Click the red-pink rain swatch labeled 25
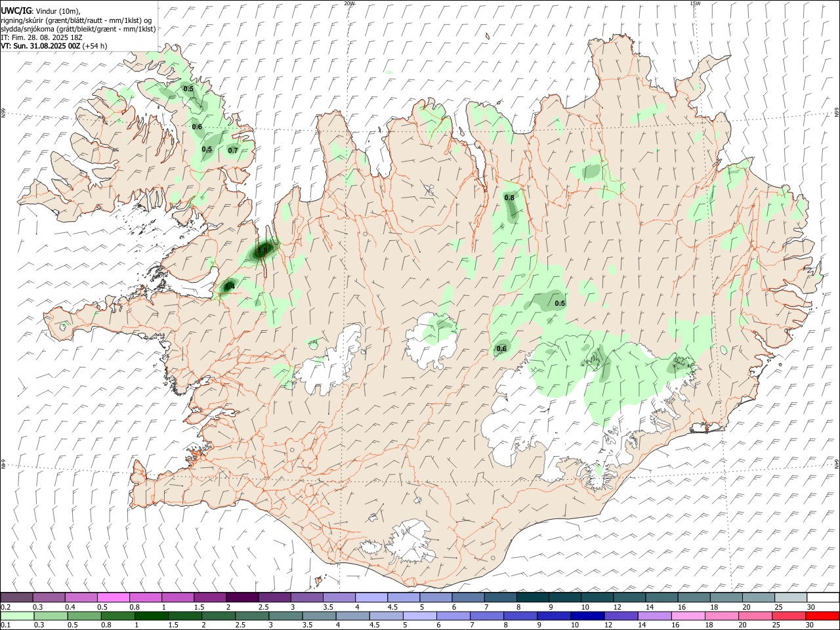The width and height of the screenshot is (840, 630). click(x=788, y=616)
